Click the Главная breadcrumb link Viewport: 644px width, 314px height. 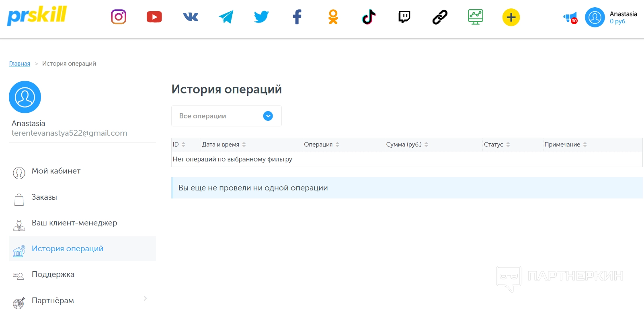click(20, 64)
